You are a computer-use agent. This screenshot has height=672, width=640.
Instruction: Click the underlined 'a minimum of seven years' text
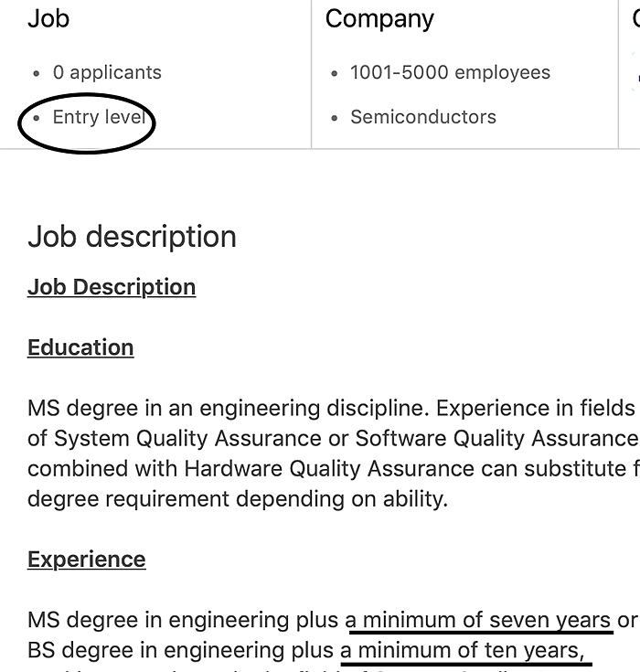coord(479,620)
